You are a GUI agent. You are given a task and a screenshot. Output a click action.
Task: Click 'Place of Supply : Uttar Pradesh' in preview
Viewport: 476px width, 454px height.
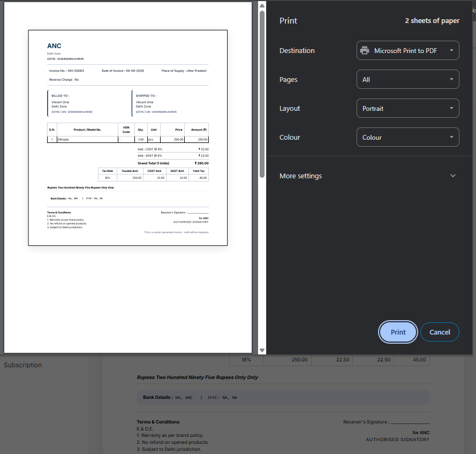(x=184, y=71)
